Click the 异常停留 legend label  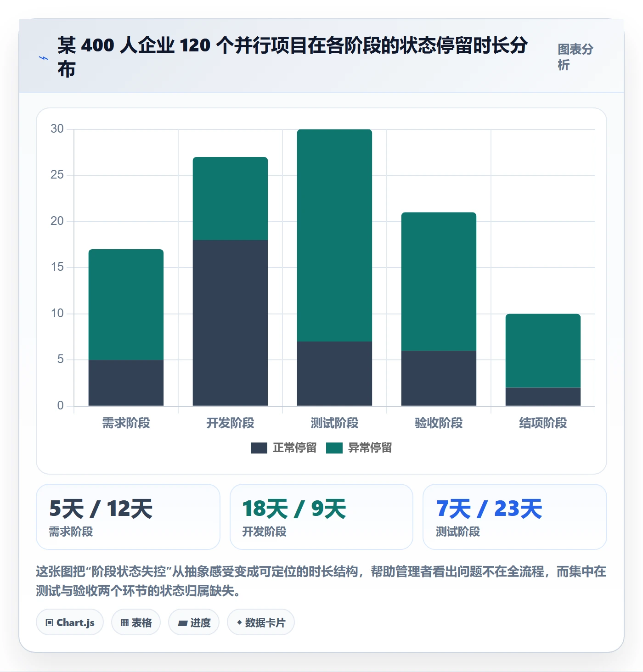pyautogui.click(x=370, y=448)
